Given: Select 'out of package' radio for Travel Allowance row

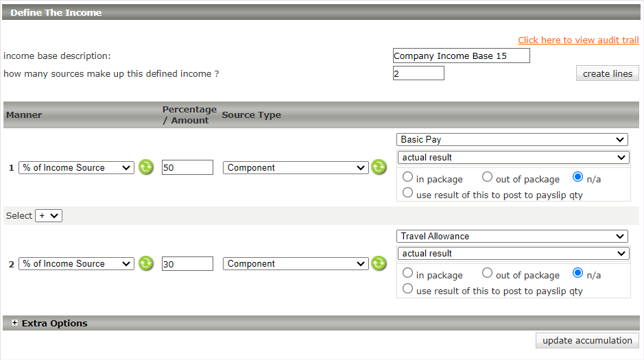Looking at the screenshot, I should coord(487,274).
